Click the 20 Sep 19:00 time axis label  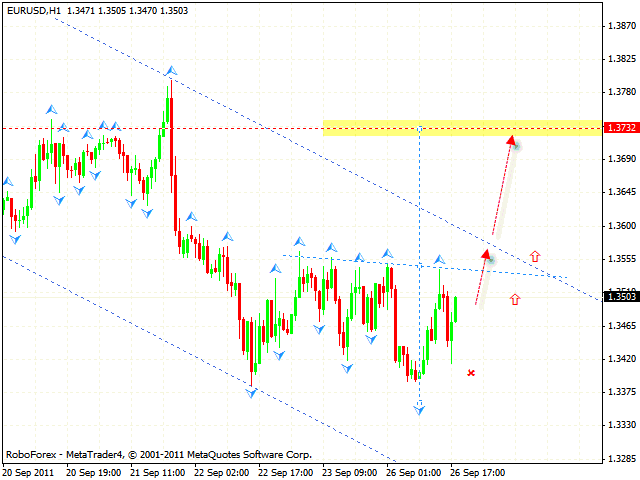click(93, 473)
